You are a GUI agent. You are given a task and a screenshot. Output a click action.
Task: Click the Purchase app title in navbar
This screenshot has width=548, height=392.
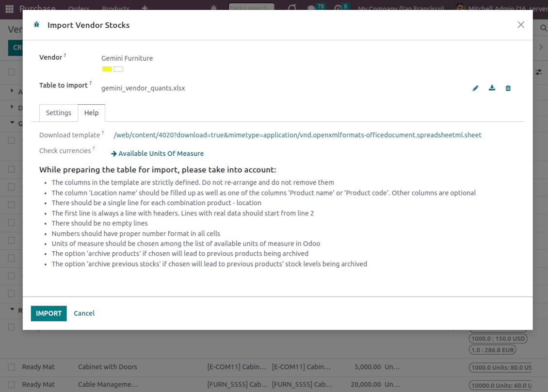click(37, 8)
